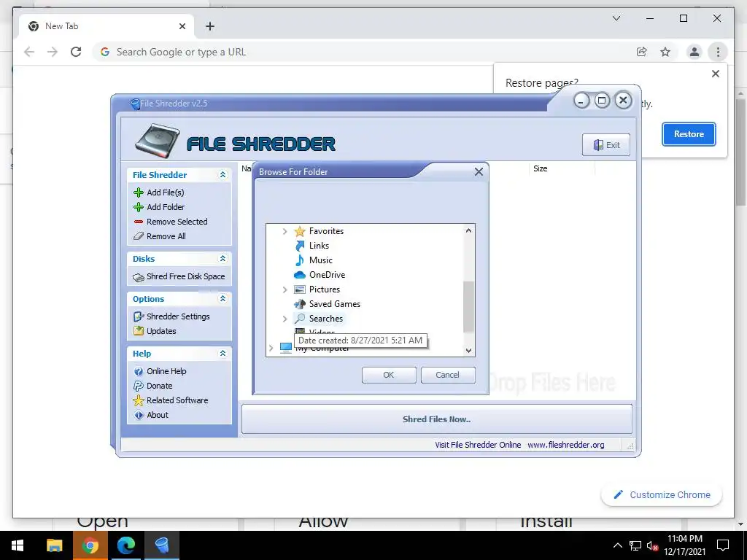Click the About info icon
This screenshot has width=747, height=560.
[138, 415]
